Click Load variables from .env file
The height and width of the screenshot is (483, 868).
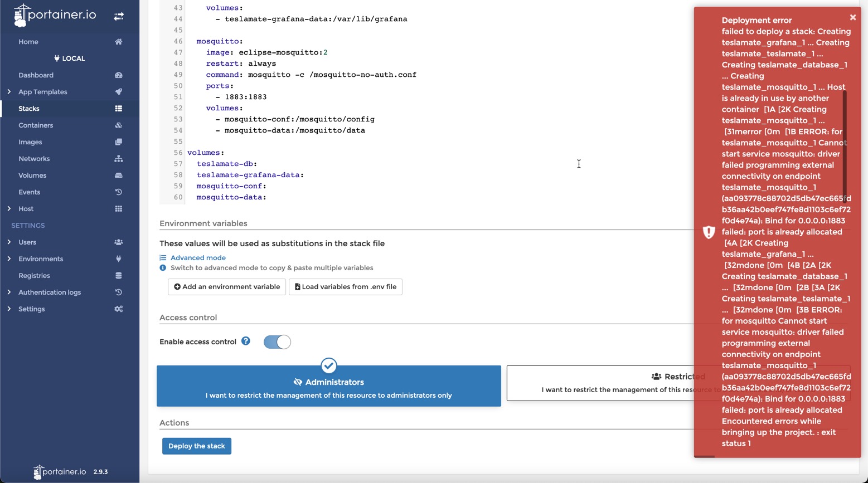pyautogui.click(x=346, y=287)
